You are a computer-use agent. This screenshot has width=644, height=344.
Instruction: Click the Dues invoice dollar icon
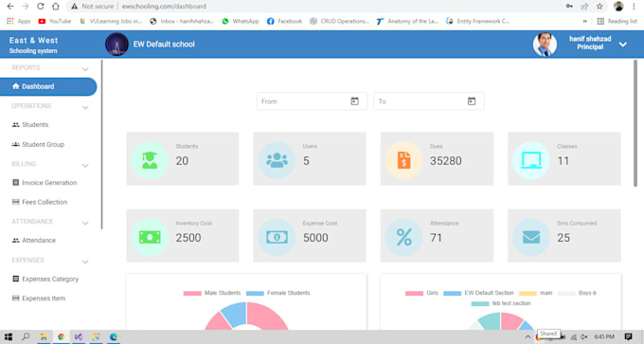pyautogui.click(x=403, y=160)
